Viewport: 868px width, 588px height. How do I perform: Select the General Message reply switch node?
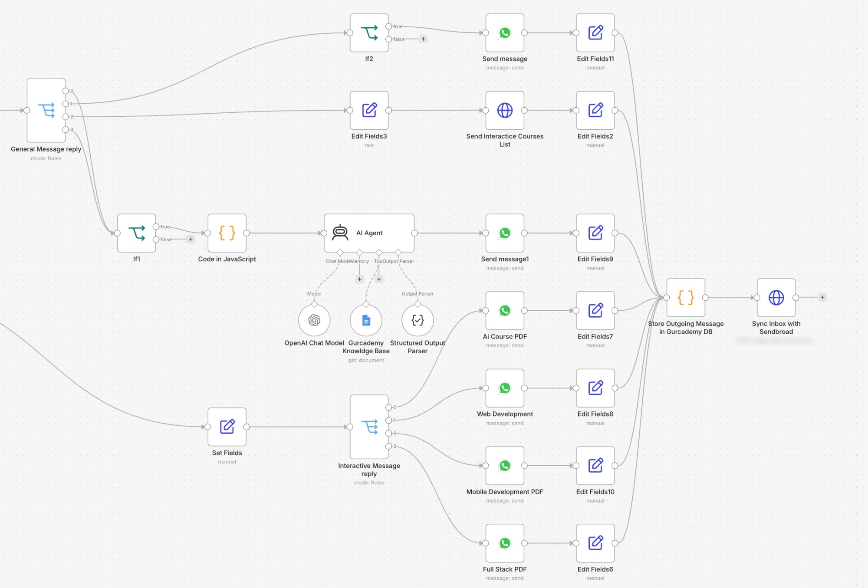coord(46,110)
